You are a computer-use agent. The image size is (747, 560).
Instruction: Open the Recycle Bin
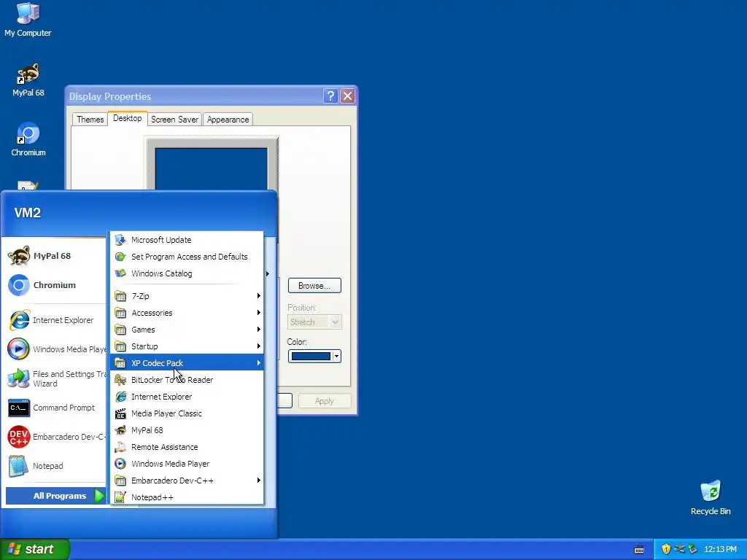pyautogui.click(x=711, y=498)
